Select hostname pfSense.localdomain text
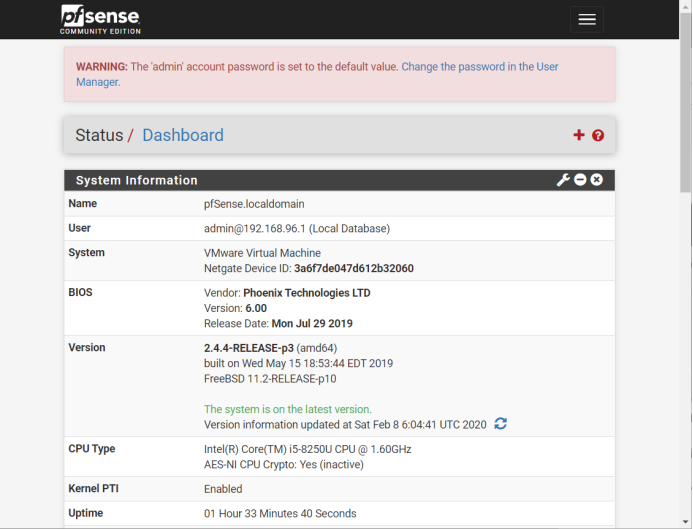Image resolution: width=693 pixels, height=529 pixels. point(254,204)
